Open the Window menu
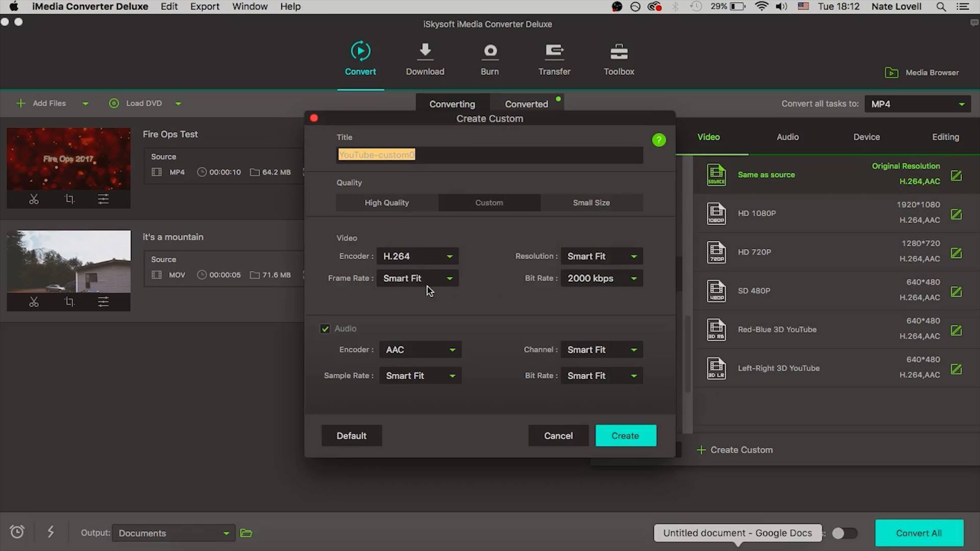980x551 pixels. coord(250,7)
